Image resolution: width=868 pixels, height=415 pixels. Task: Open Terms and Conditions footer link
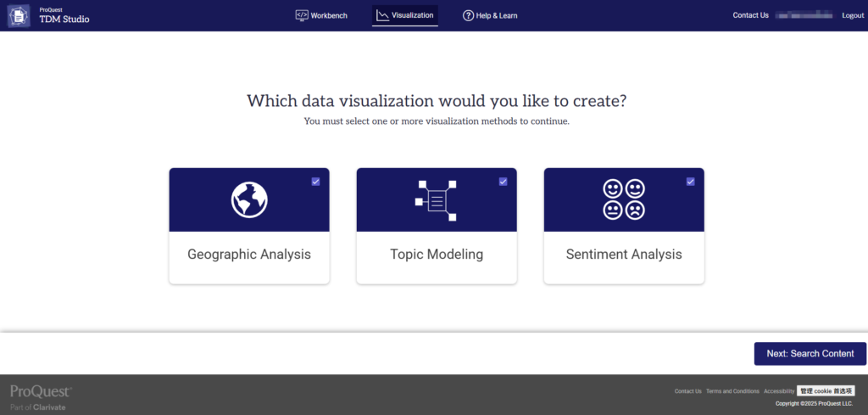pos(732,391)
